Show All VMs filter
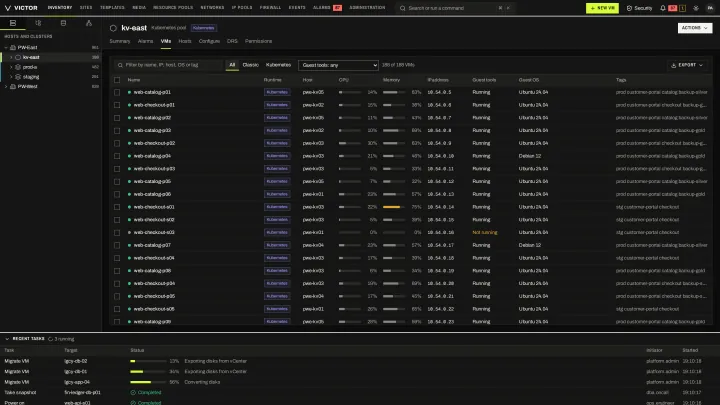The height and width of the screenshot is (405, 720). pyautogui.click(x=232, y=65)
